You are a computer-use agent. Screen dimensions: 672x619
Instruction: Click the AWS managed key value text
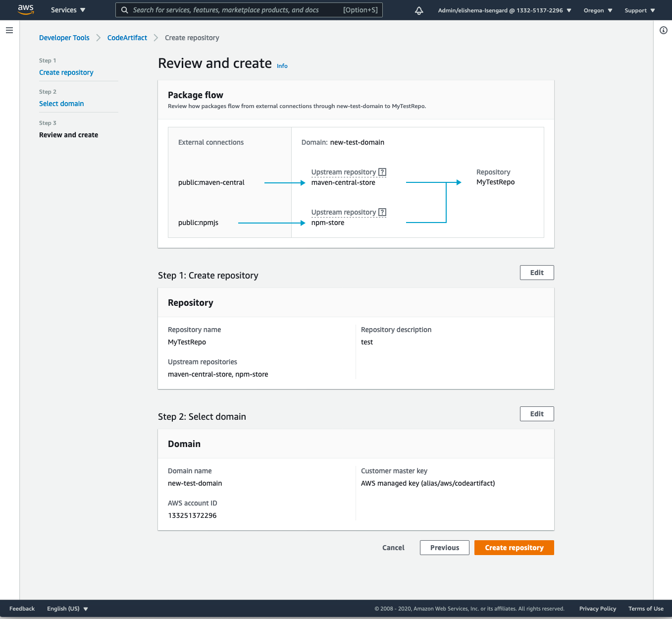point(428,483)
